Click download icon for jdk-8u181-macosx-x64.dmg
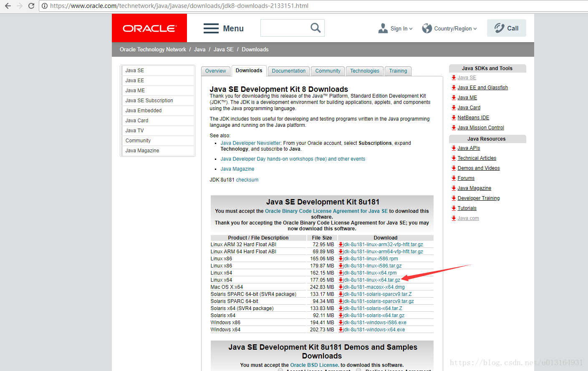Viewport: 588px width, 371px height. point(341,287)
